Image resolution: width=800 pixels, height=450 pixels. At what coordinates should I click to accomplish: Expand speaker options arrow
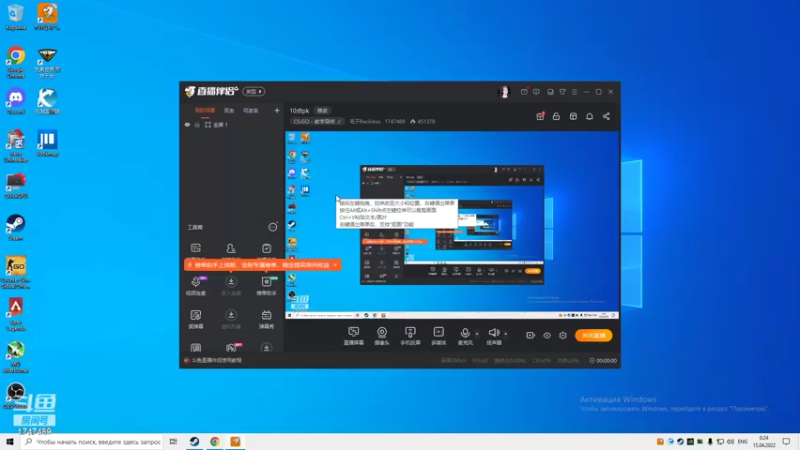pyautogui.click(x=506, y=334)
